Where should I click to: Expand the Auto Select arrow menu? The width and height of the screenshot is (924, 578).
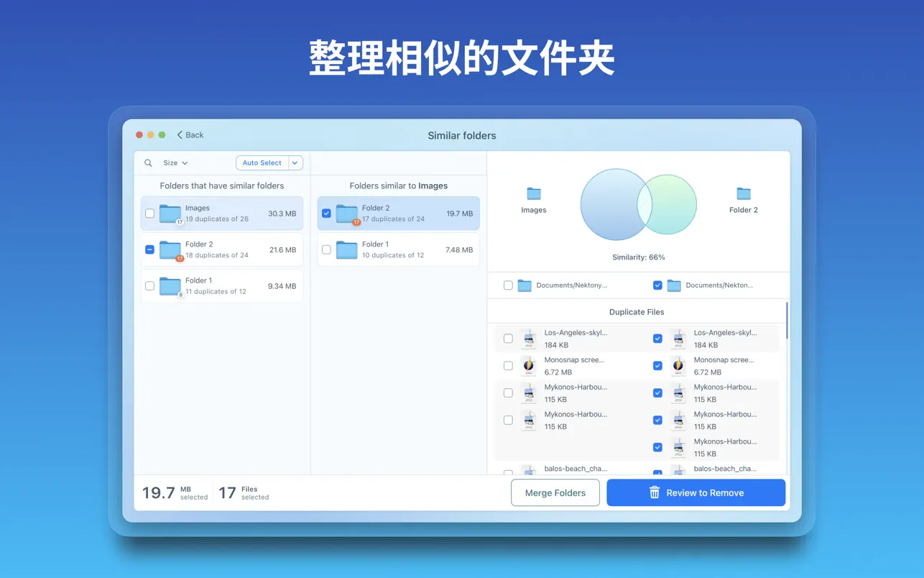click(295, 163)
